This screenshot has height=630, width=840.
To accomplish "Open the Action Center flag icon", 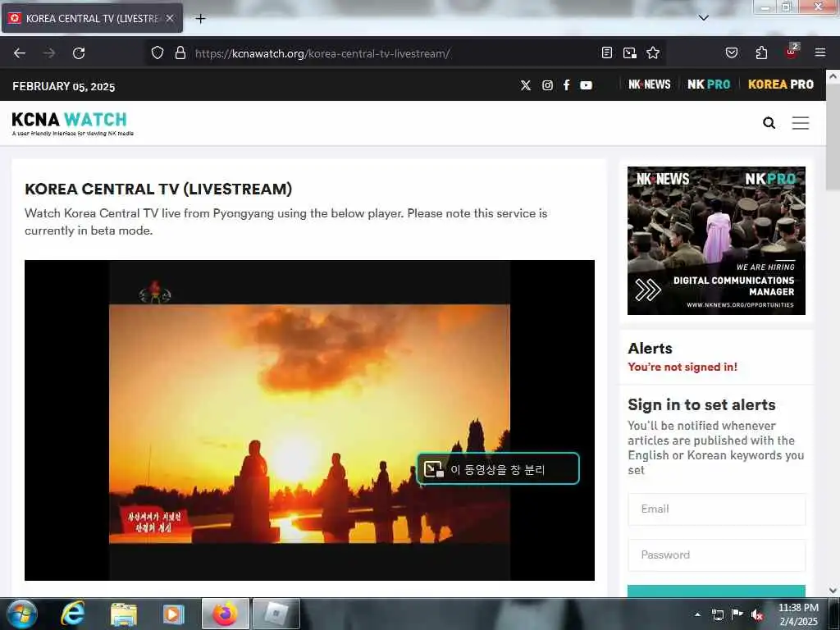I will click(x=737, y=614).
